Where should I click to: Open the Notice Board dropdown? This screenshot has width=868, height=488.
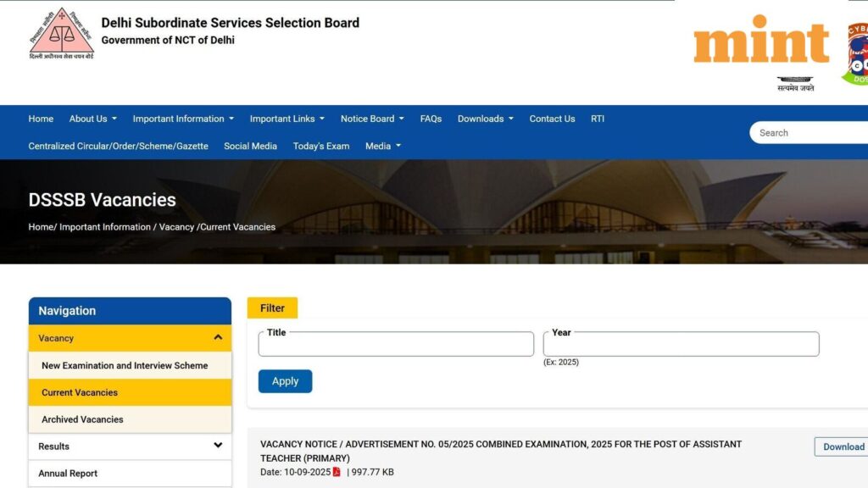tap(371, 119)
